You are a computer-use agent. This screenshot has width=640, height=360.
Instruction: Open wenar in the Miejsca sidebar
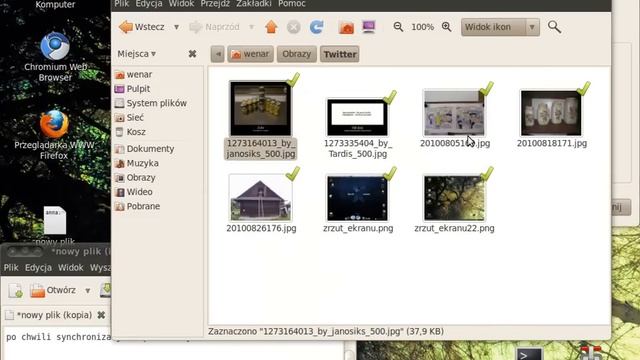click(x=133, y=75)
